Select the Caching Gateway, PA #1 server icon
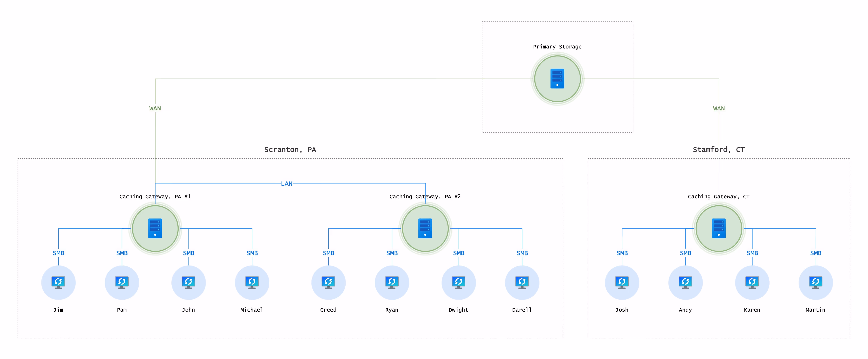 point(155,229)
